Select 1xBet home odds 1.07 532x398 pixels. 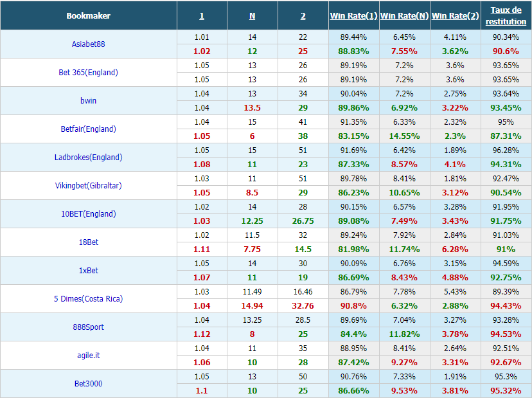pyautogui.click(x=202, y=278)
